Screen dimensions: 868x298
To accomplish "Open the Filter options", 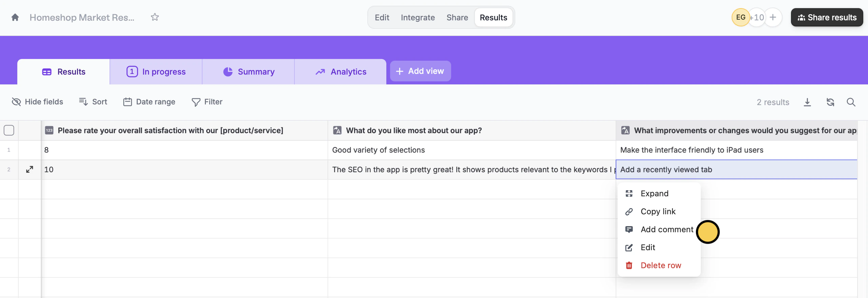I will [207, 102].
